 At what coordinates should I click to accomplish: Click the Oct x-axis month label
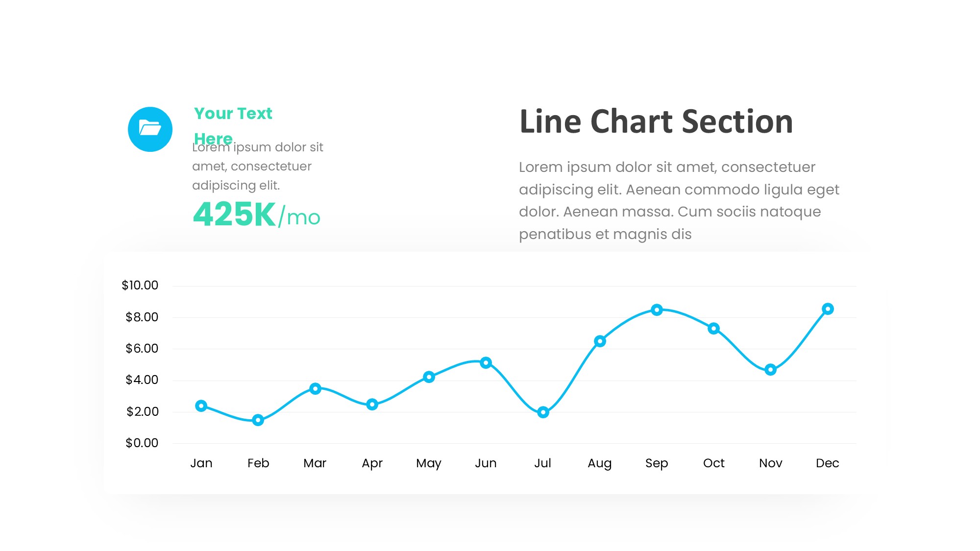point(713,463)
